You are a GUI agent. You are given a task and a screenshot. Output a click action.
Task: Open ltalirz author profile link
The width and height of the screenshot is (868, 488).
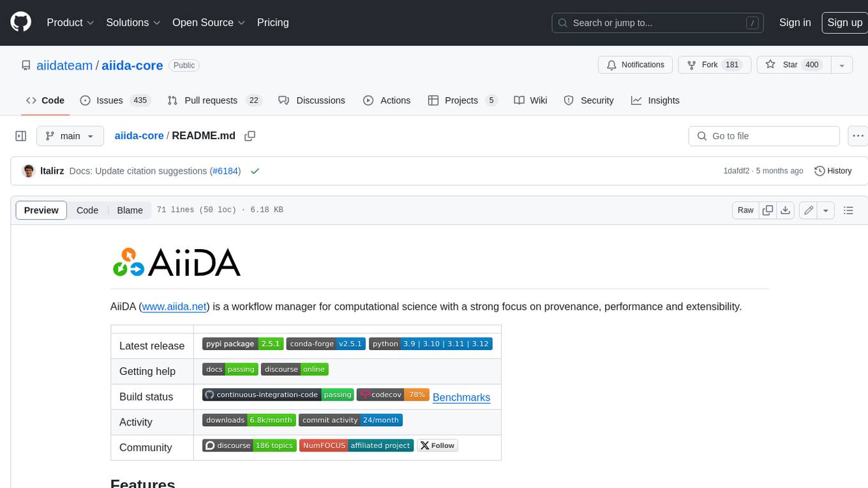[52, 171]
